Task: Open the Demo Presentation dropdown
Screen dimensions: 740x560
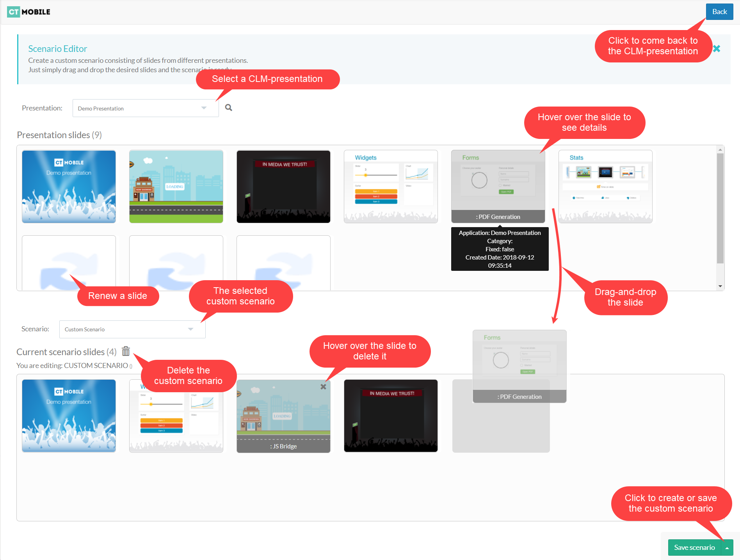Action: [145, 108]
